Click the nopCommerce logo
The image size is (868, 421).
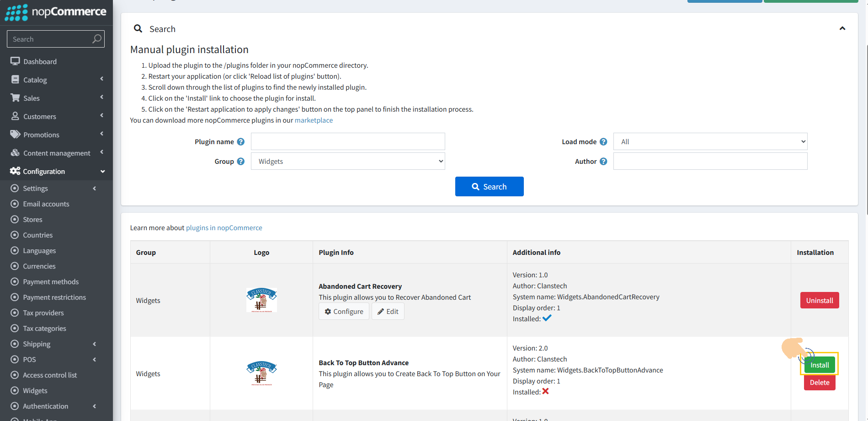pyautogui.click(x=55, y=12)
